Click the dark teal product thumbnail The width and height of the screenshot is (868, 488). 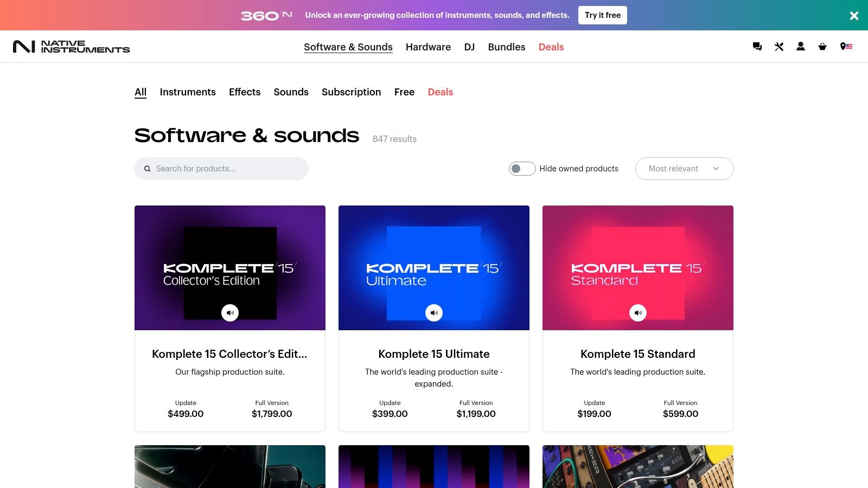(230, 466)
